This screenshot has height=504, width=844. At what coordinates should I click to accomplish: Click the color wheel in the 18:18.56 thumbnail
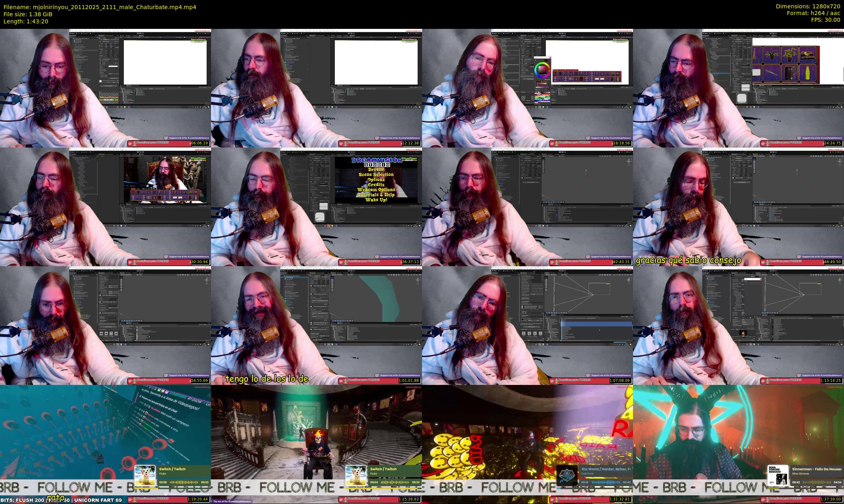[x=542, y=70]
